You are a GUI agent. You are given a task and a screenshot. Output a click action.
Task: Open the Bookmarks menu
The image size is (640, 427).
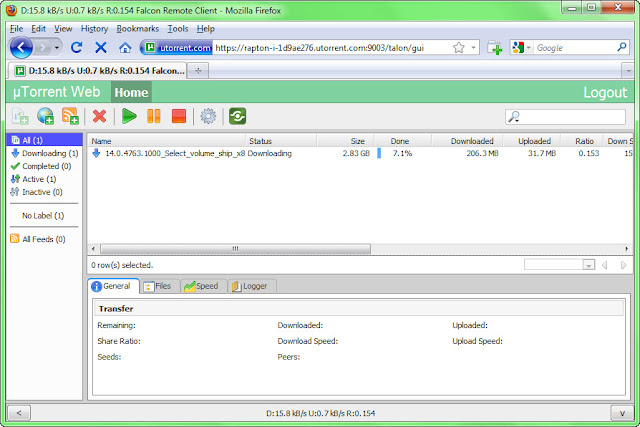[138, 29]
